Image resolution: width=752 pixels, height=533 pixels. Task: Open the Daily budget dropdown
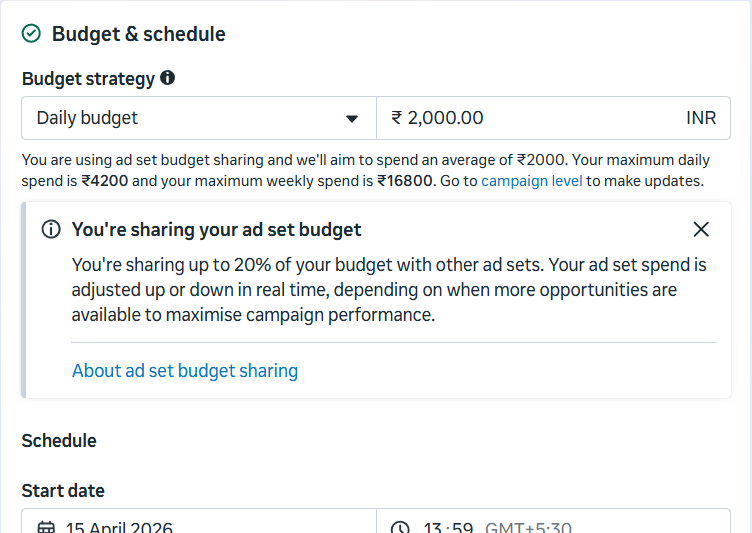[x=199, y=118]
